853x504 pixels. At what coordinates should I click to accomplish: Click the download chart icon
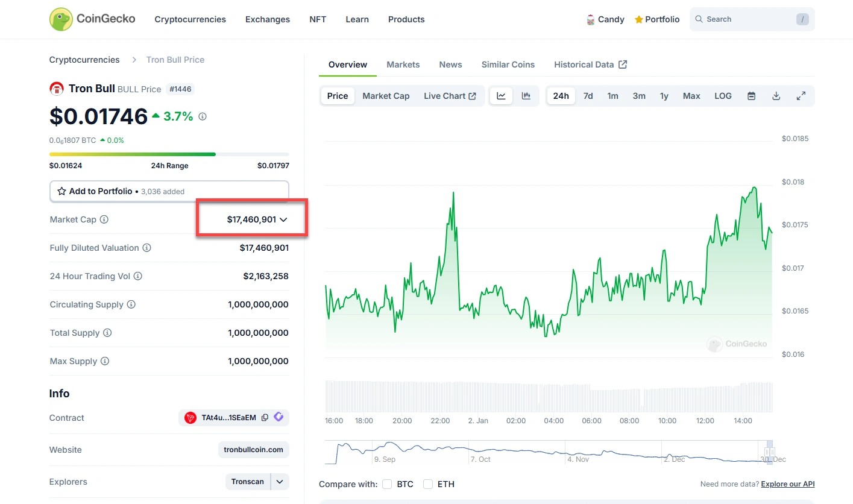point(776,96)
